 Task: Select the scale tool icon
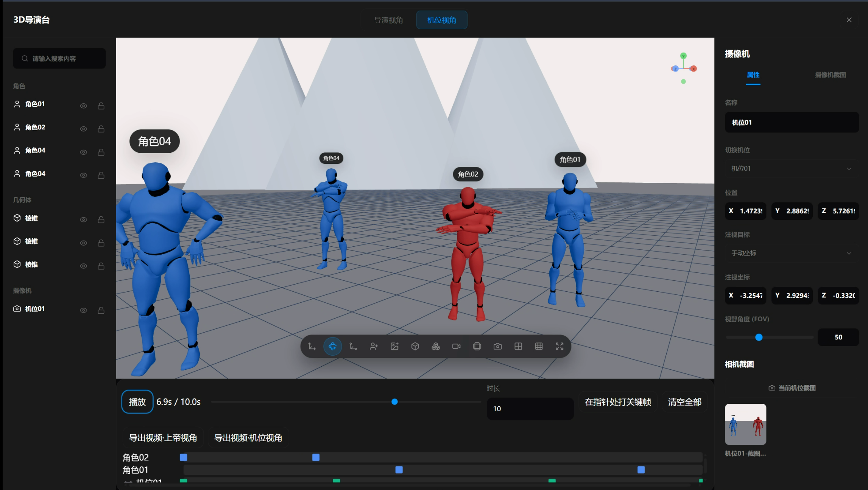pyautogui.click(x=353, y=346)
